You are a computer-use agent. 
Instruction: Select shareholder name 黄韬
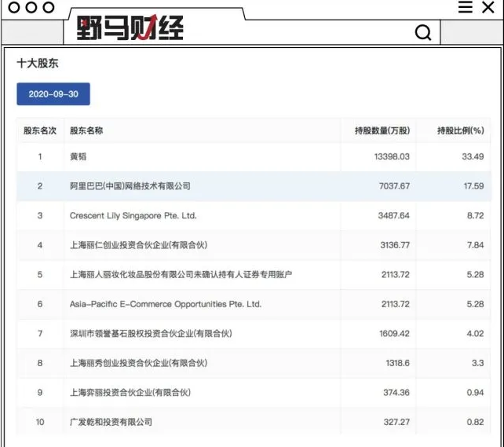(78, 156)
